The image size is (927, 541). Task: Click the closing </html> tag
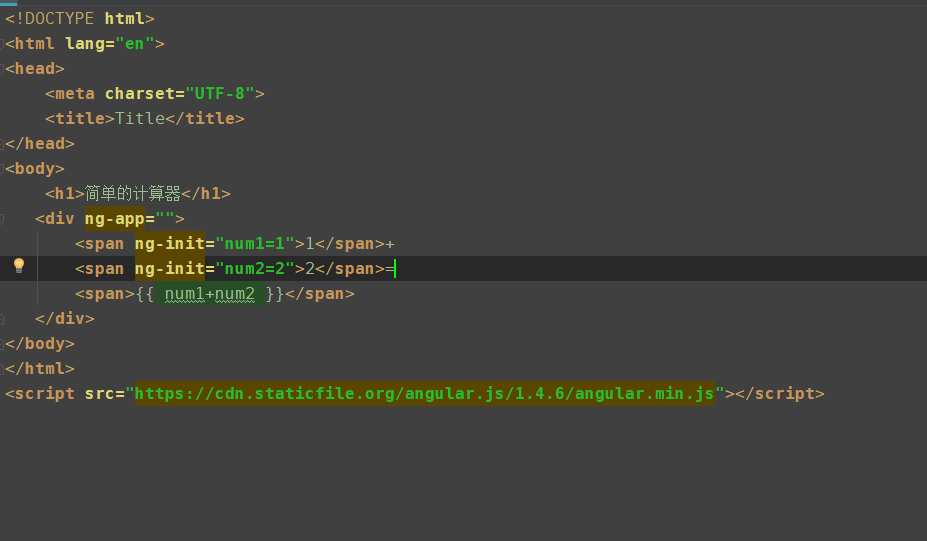click(40, 368)
